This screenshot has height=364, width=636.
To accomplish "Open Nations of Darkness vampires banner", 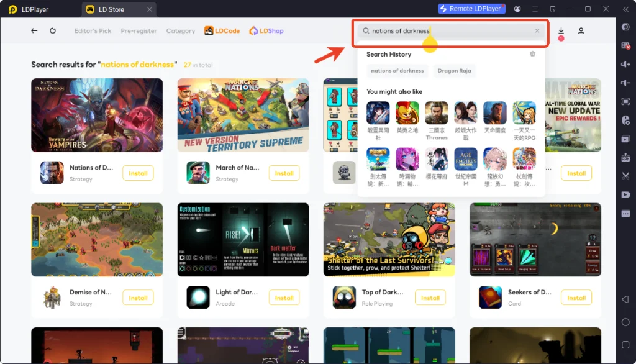I will (x=97, y=116).
